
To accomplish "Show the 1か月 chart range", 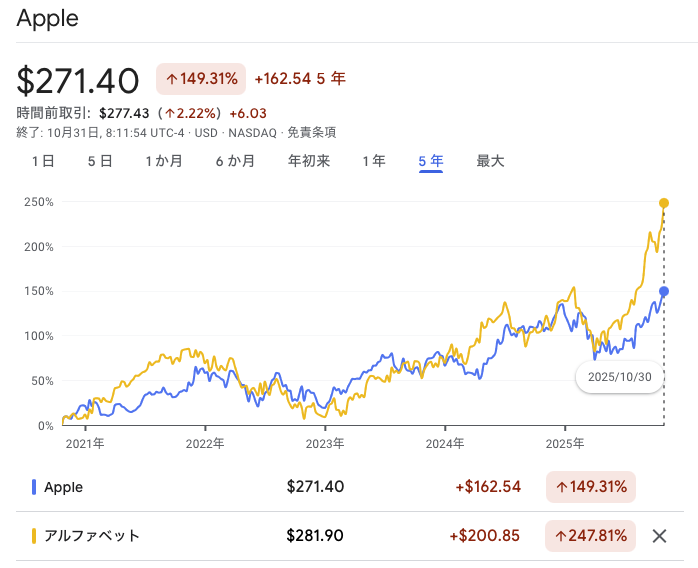I will coord(164,161).
